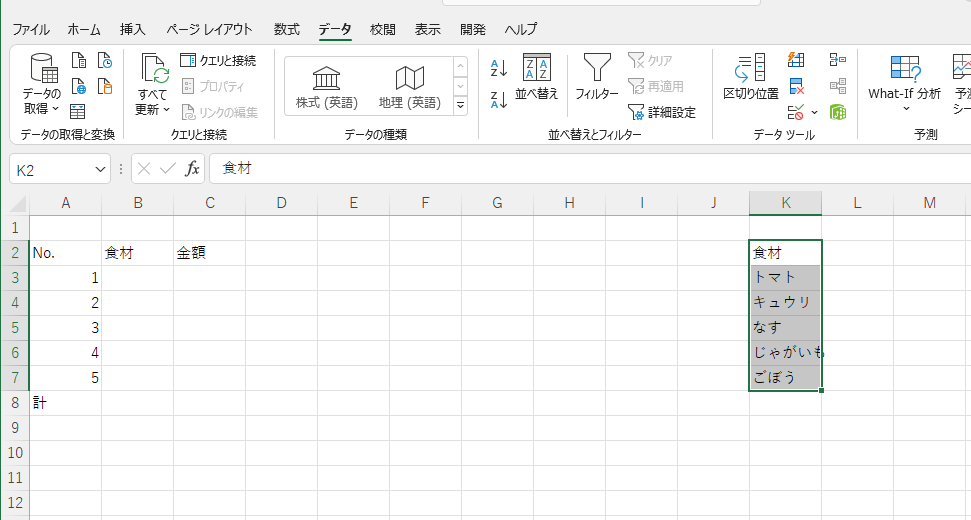Choose 株式 (英語) data type
Screen dimensions: 971x520
tap(326, 87)
